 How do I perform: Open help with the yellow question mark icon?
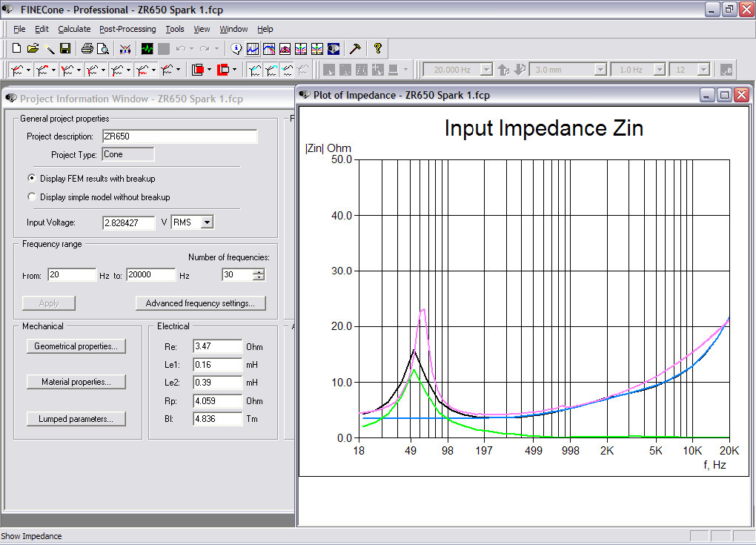pyautogui.click(x=377, y=48)
